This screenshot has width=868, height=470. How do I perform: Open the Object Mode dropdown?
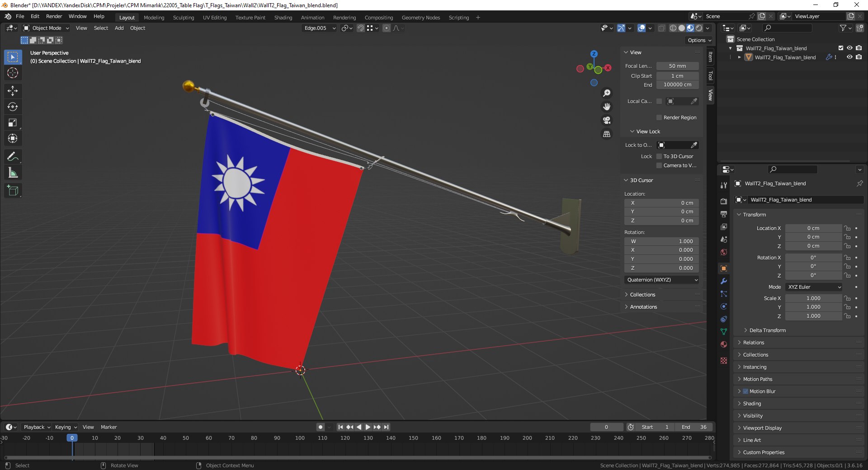(x=46, y=28)
